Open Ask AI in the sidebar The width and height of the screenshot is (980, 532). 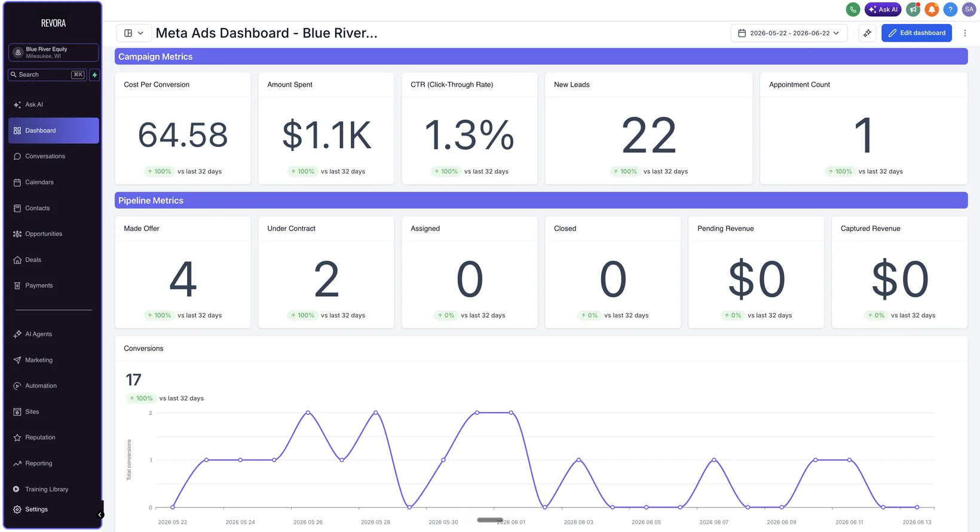[x=54, y=104]
